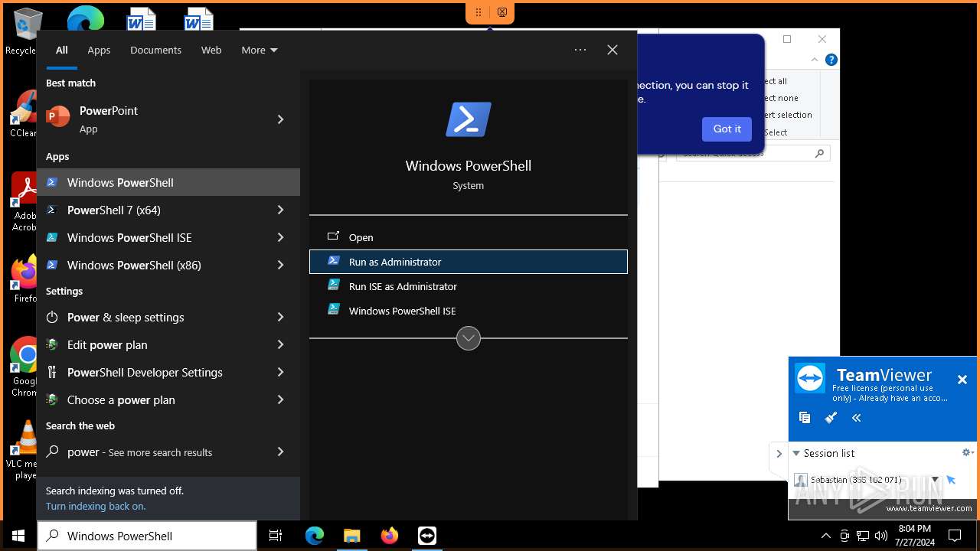Click Run as Administrator
Viewport: 980px width, 551px height.
coord(468,262)
